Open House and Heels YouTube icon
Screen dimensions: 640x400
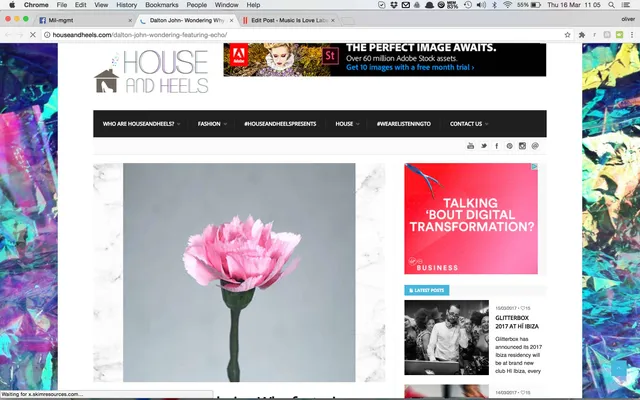(x=471, y=146)
